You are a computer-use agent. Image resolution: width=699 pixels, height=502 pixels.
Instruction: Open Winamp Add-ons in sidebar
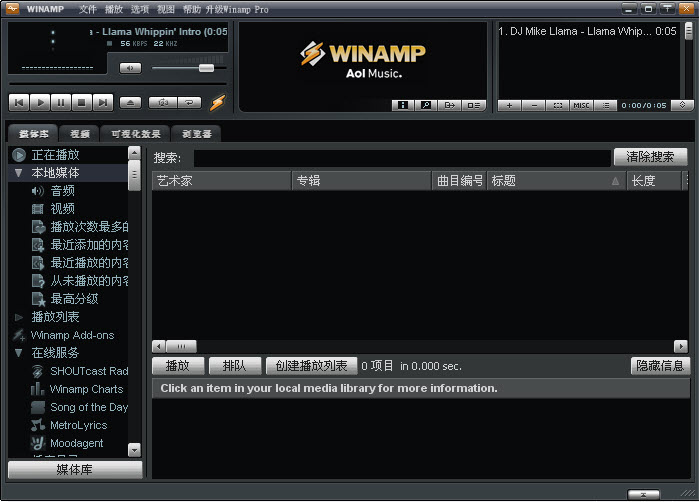tap(72, 335)
